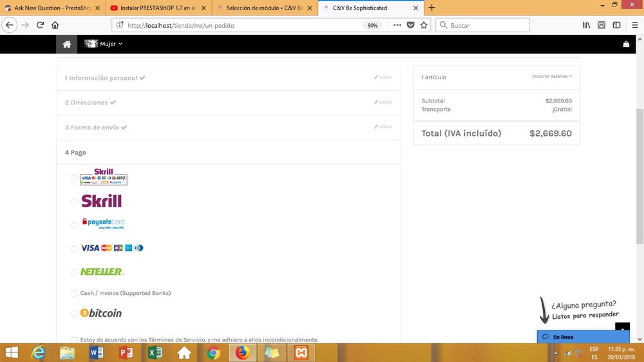Select Cash / Invoice (Supported Banks) option
The width and height of the screenshot is (644, 362).
click(x=74, y=293)
